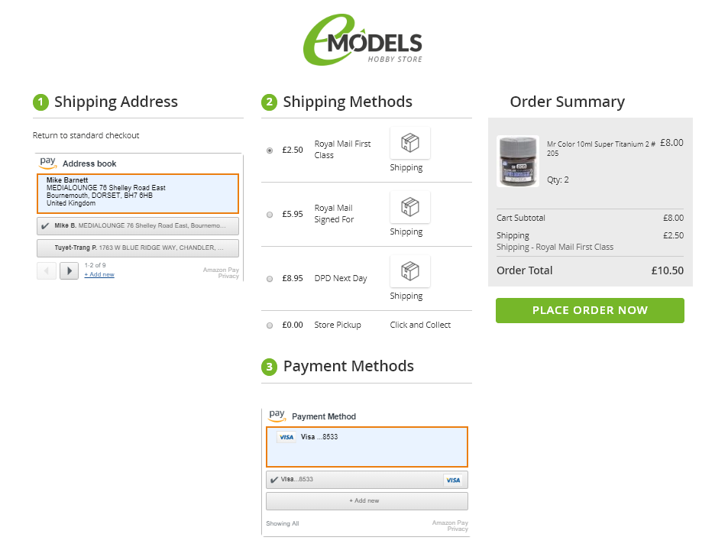Image resolution: width=728 pixels, height=560 pixels.
Task: Click the Royal Mail Signed For package icon
Action: [410, 206]
